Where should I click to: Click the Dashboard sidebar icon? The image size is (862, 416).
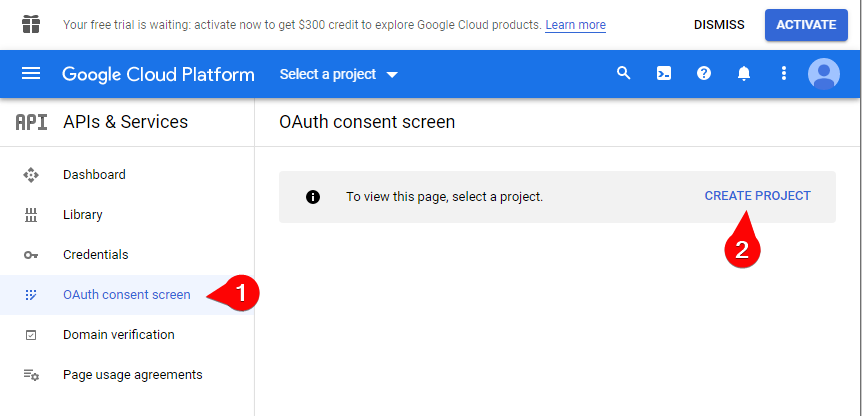tap(31, 175)
